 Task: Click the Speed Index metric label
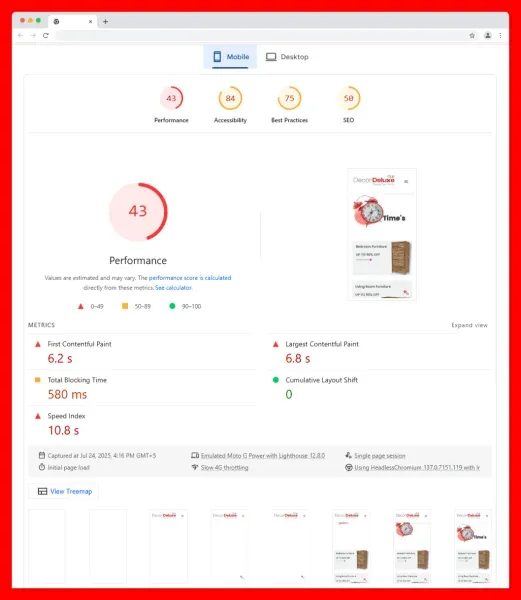click(67, 416)
